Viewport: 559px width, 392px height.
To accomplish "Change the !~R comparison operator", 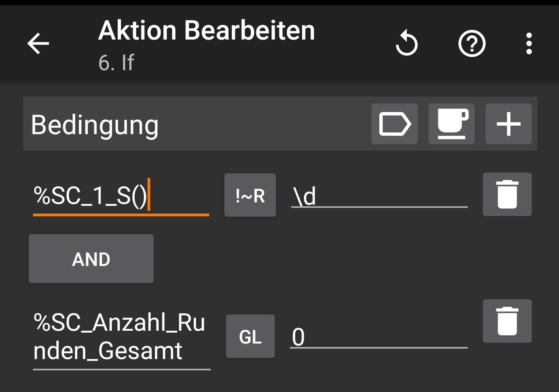I will 250,195.
